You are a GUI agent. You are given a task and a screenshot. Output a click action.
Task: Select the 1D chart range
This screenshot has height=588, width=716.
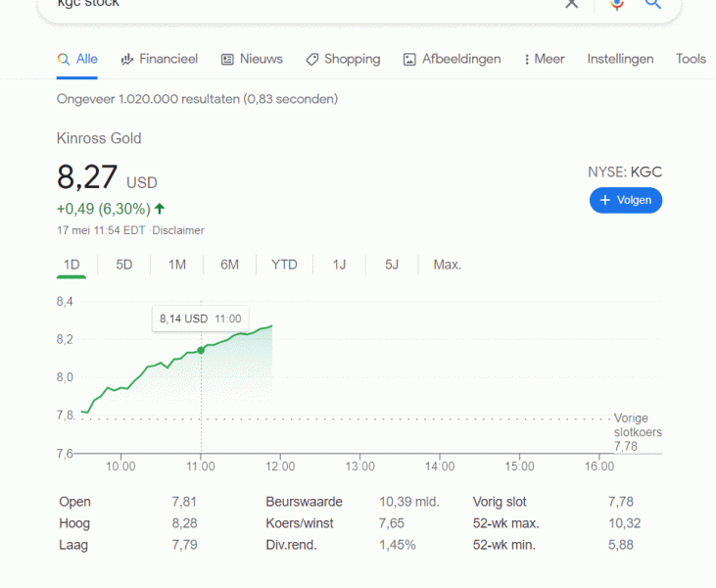point(72,265)
